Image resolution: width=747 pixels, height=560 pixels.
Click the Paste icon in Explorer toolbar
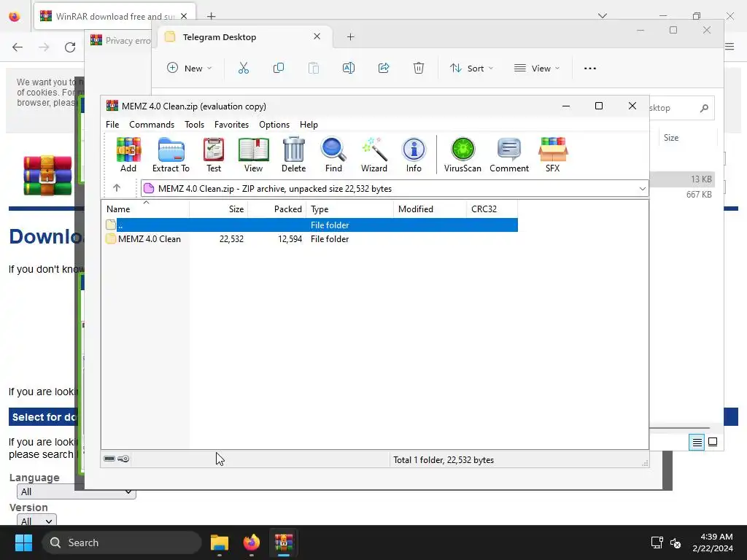pyautogui.click(x=314, y=68)
